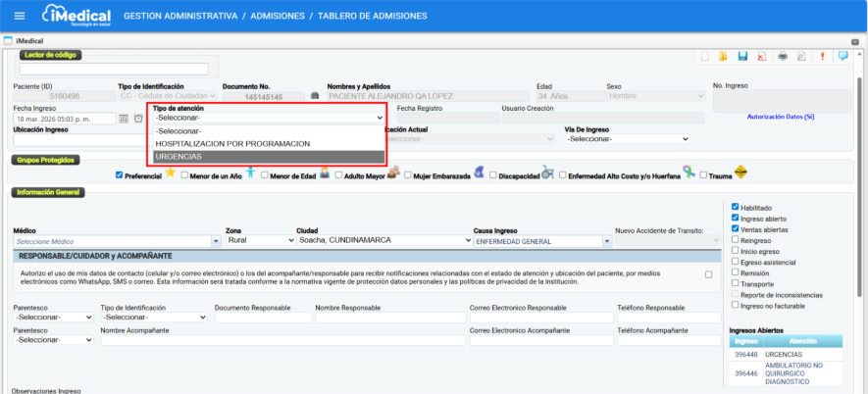
Task: Open the Zona dropdown showing Rural
Action: point(257,240)
